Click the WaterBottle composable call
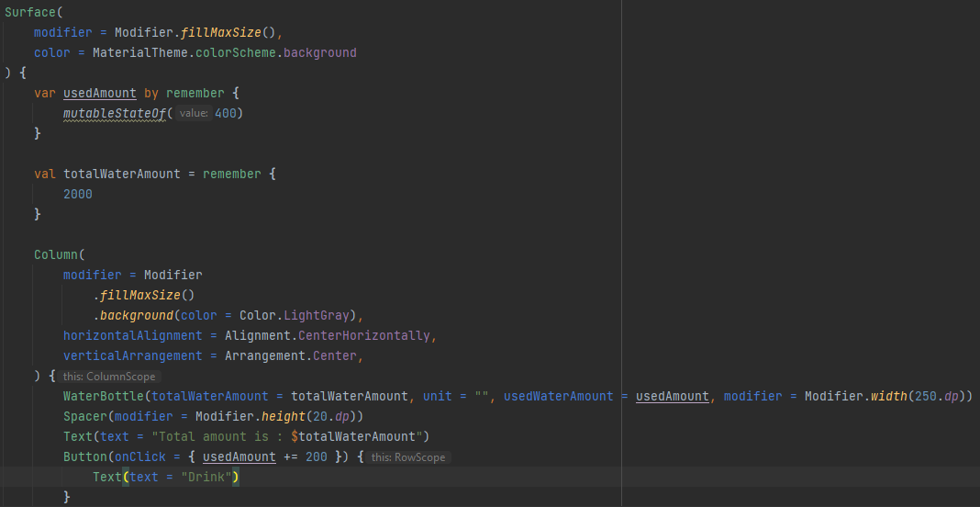This screenshot has height=507, width=980. coord(104,396)
